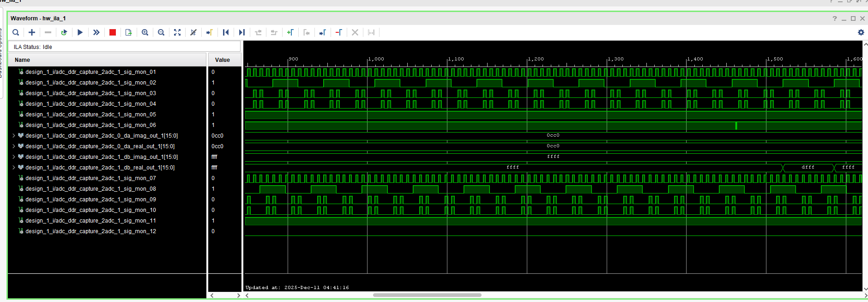This screenshot has height=302, width=868.
Task: Toggle the auto re-trigger button
Action: tap(64, 32)
